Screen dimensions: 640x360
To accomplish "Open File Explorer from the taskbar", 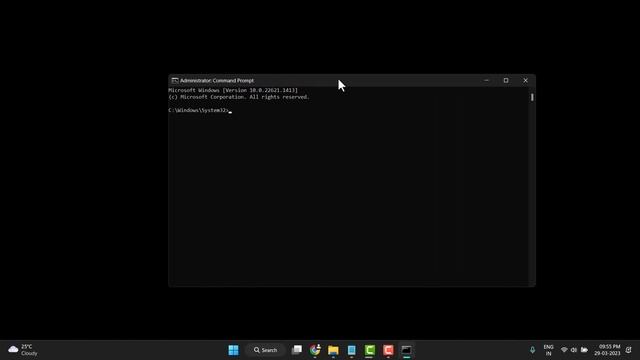I will (x=333, y=350).
